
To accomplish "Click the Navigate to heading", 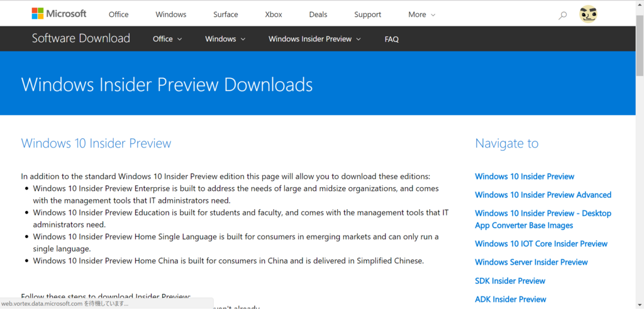I will click(506, 143).
